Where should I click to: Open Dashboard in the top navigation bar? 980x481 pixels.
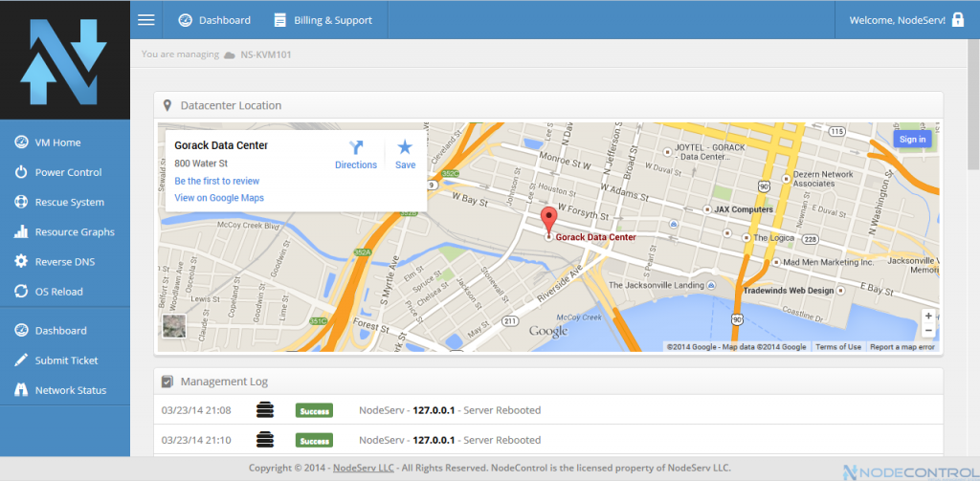pos(214,20)
